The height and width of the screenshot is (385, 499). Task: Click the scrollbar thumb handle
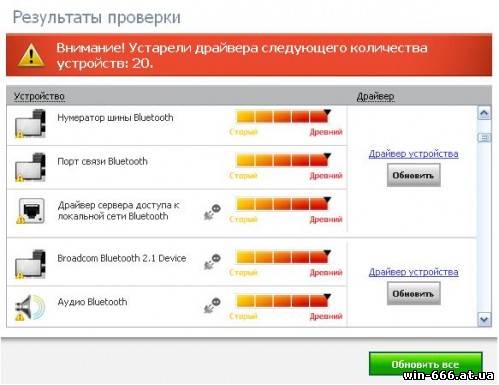click(x=484, y=137)
